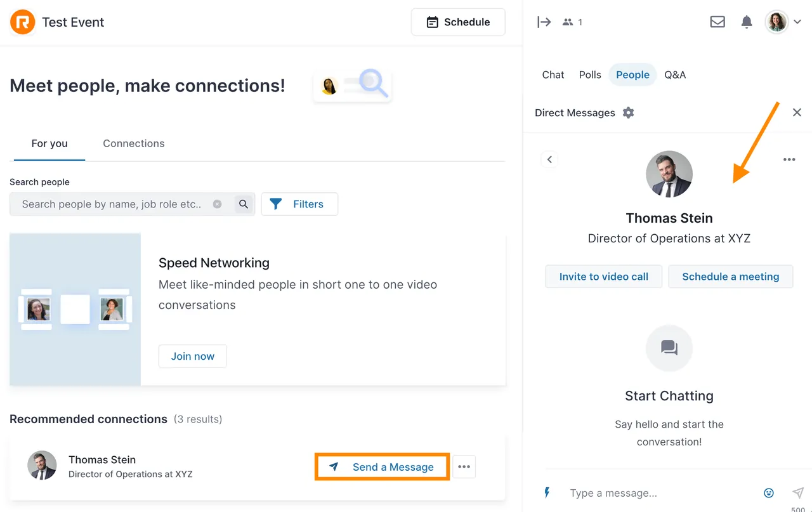Click the search magnifier button
The image size is (812, 512).
pos(244,204)
